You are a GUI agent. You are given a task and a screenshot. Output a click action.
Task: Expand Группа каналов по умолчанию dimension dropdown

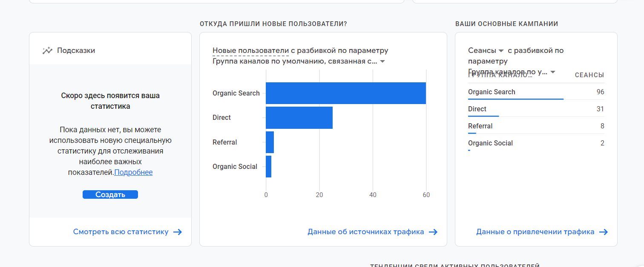tap(382, 61)
